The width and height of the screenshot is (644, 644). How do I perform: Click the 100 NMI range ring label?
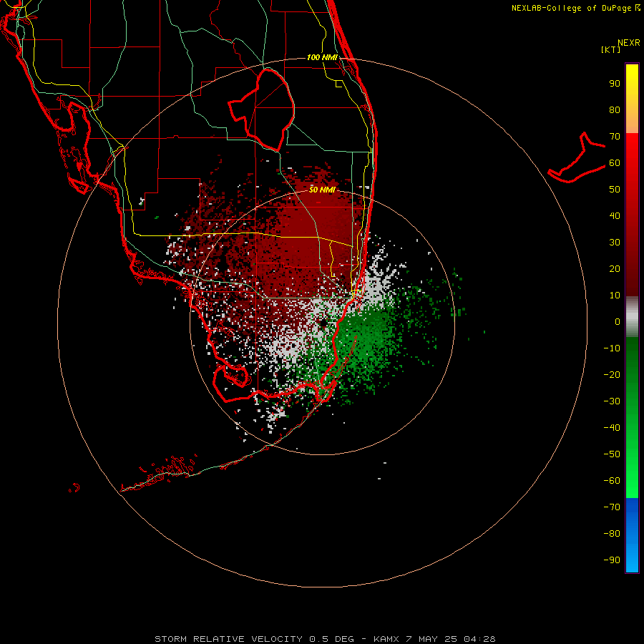point(322,57)
